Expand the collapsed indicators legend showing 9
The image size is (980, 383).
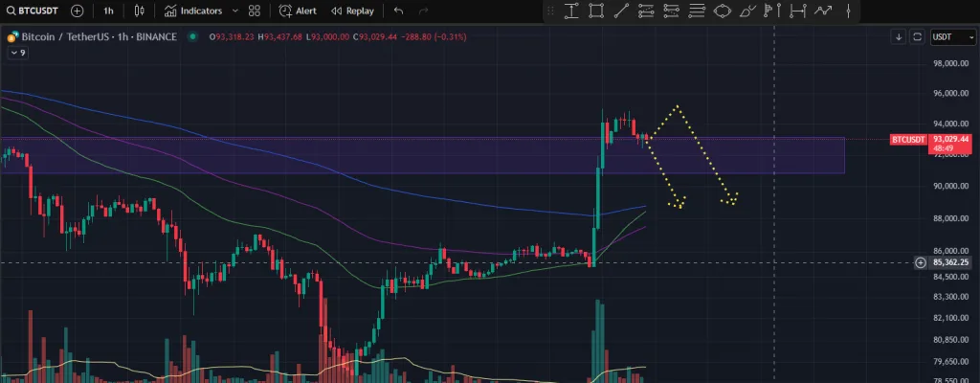tap(17, 53)
